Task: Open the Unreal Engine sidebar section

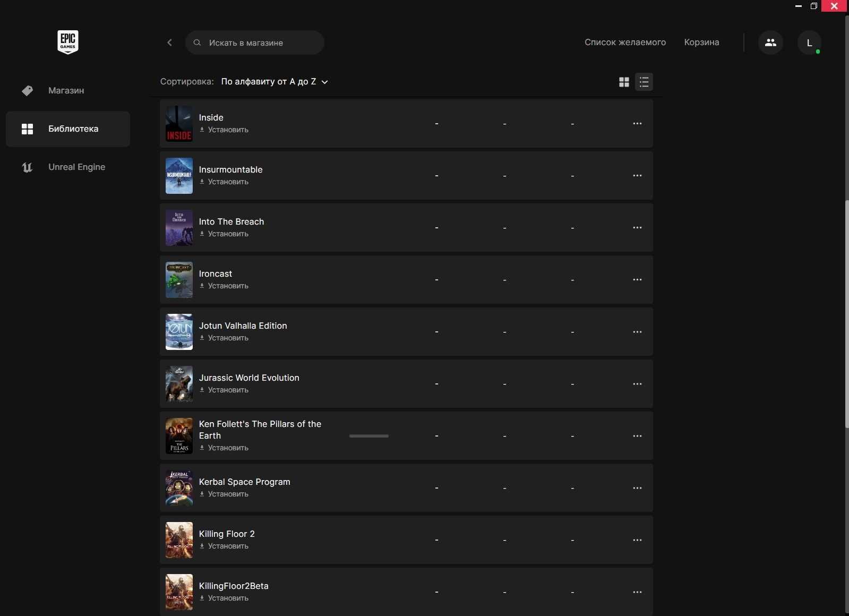Action: point(68,167)
